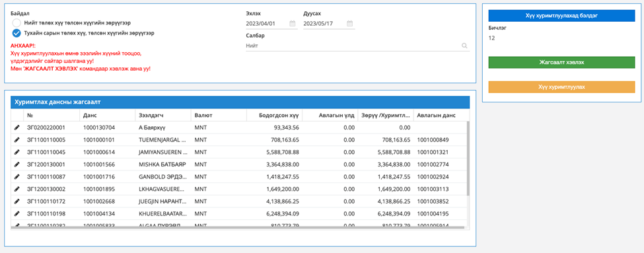Viewport: 644px width, 253px height.
Task: Open pencil editor for ЗГ1100110172
Action: [17, 201]
